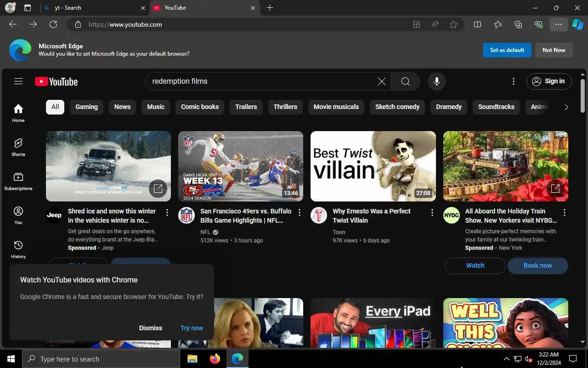This screenshot has height=368, width=588.
Task: Open the notification center icon
Action: click(x=573, y=359)
